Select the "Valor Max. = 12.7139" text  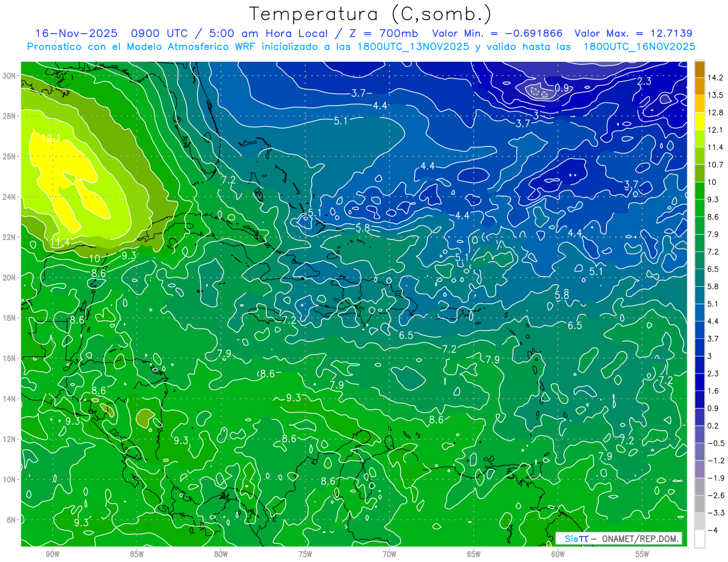click(x=633, y=33)
